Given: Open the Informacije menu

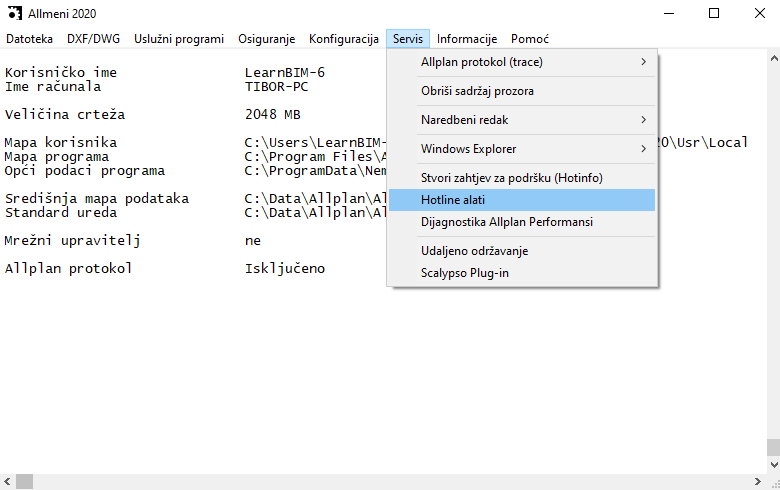Looking at the screenshot, I should (467, 39).
